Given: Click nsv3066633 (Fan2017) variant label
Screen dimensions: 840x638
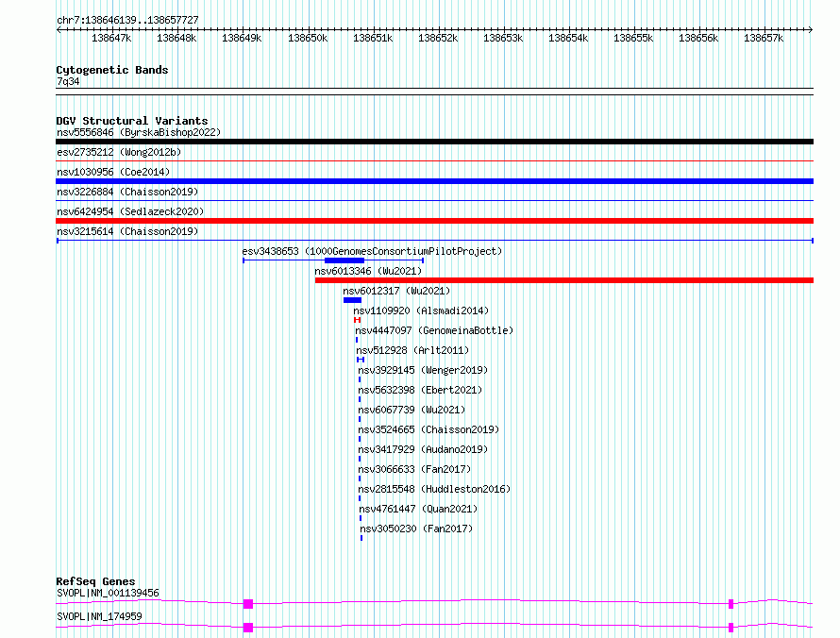Looking at the screenshot, I should (414, 469).
